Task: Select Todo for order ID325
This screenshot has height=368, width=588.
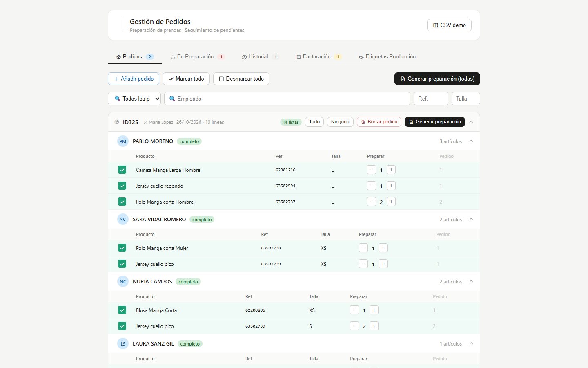Action: click(314, 122)
